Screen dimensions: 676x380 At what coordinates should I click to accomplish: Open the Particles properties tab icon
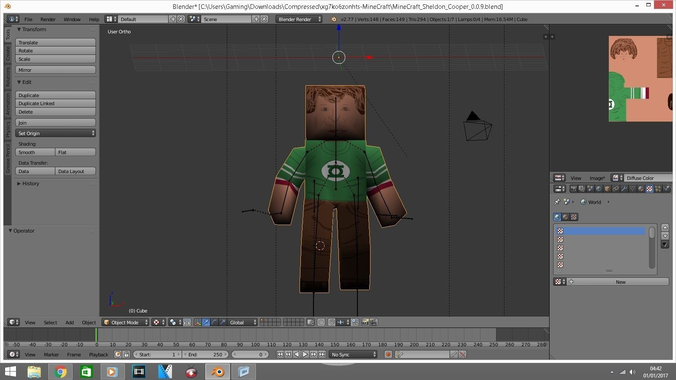658,188
